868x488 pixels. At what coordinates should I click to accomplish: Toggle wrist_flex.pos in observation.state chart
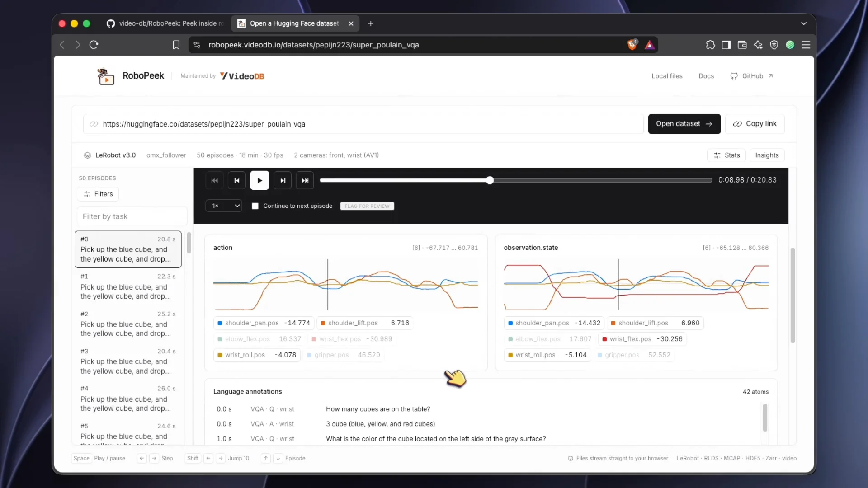tap(642, 339)
